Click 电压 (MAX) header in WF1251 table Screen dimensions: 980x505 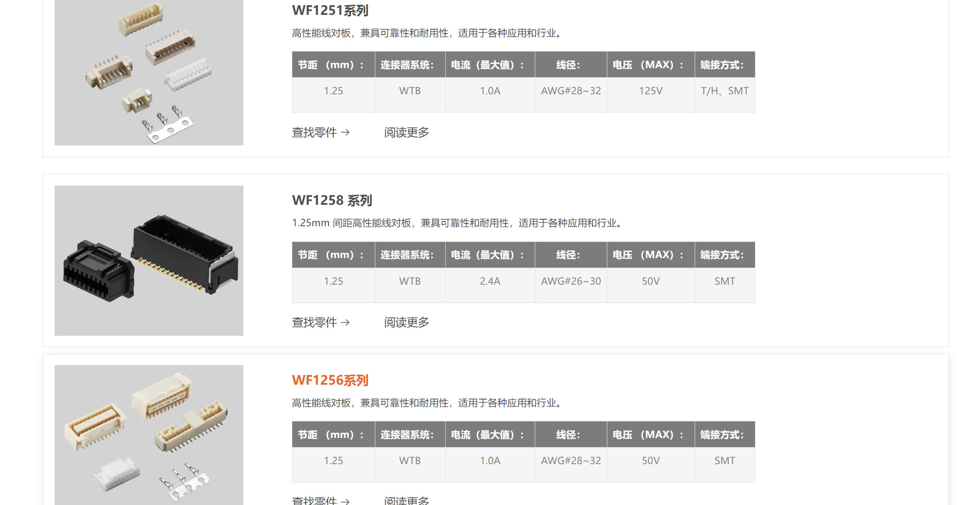651,65
